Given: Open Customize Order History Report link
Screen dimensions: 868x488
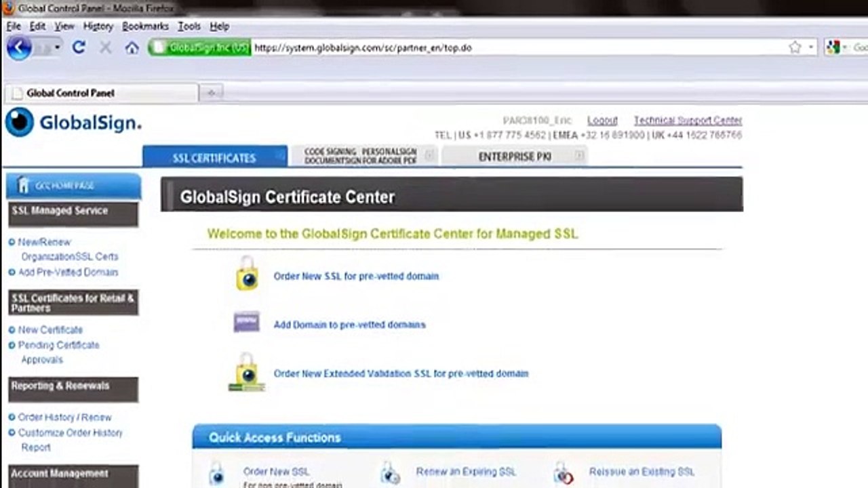Looking at the screenshot, I should 70,440.
